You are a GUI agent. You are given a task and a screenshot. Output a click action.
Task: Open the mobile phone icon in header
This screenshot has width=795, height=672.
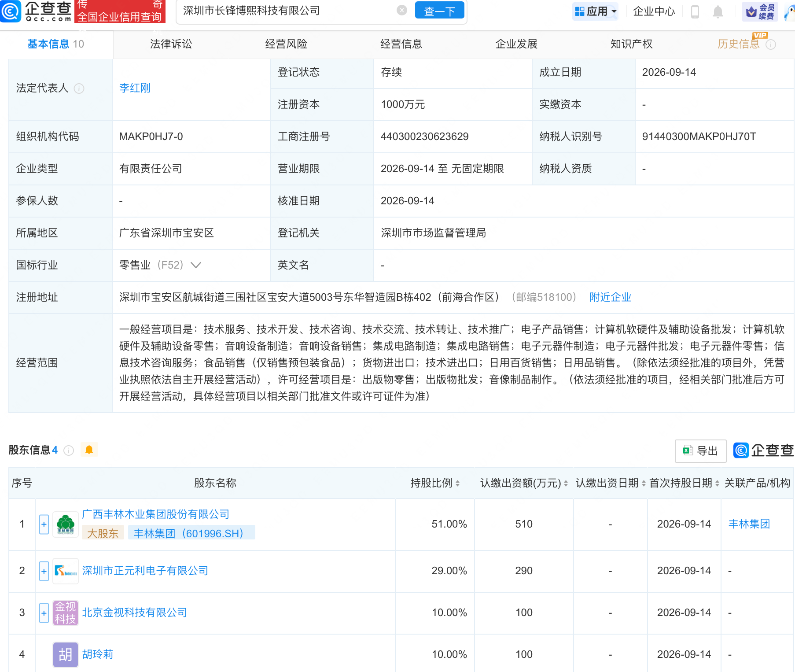(695, 12)
